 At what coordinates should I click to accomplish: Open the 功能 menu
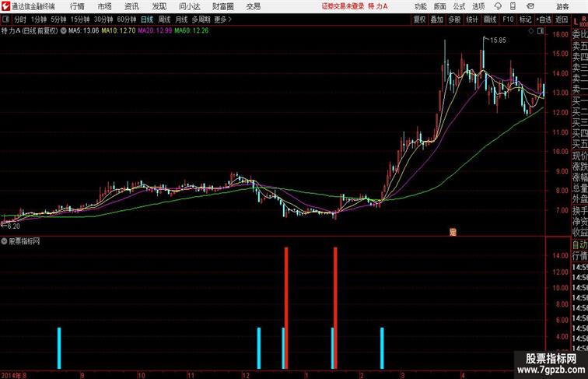[420, 6]
